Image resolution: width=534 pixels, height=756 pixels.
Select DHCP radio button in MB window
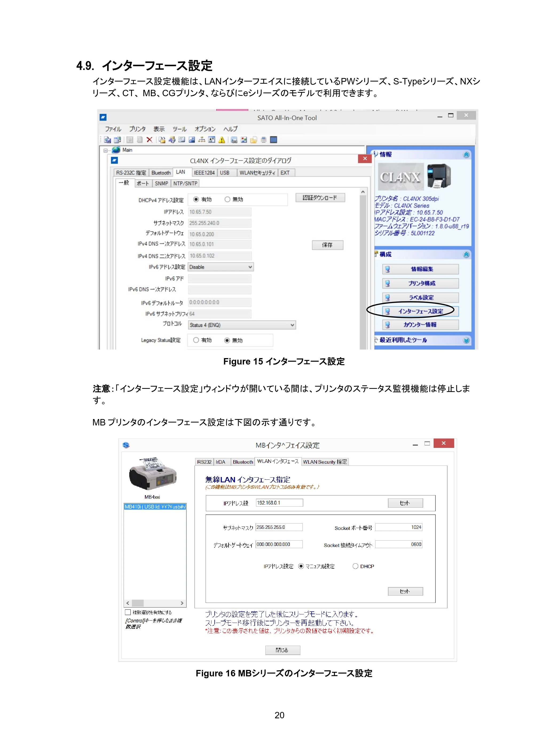point(355,566)
